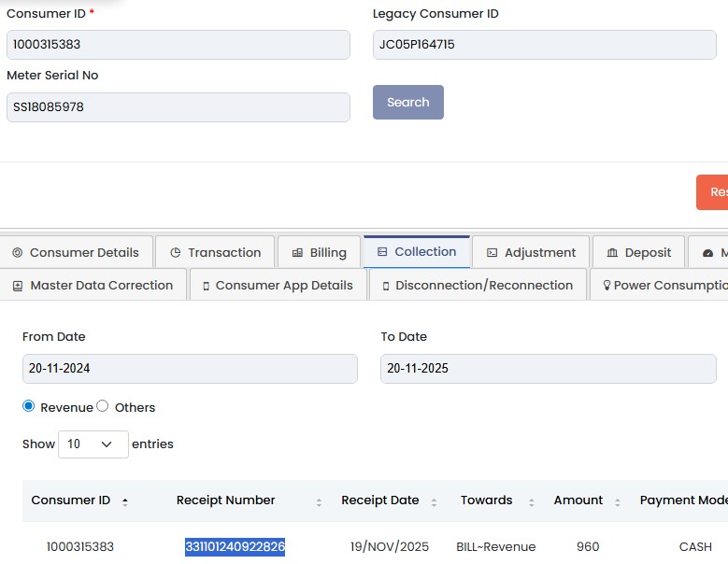This screenshot has height=564, width=728.
Task: Open the Show entries dropdown
Action: (x=93, y=444)
